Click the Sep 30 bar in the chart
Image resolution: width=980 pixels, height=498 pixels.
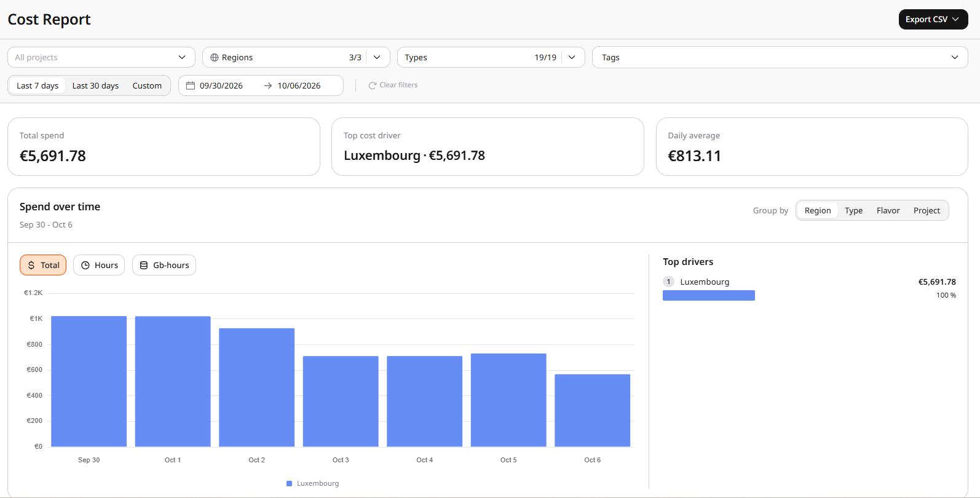[89, 381]
